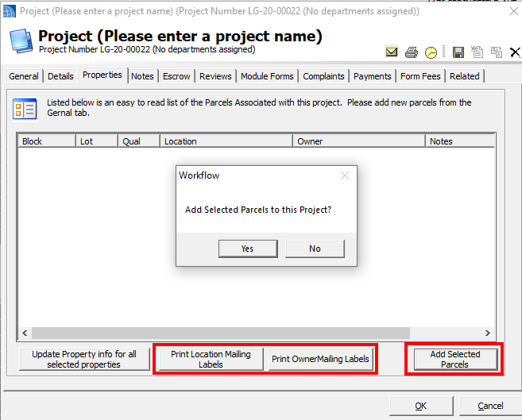Sort by the Lot column header
This screenshot has height=420, width=522.
tap(97, 141)
